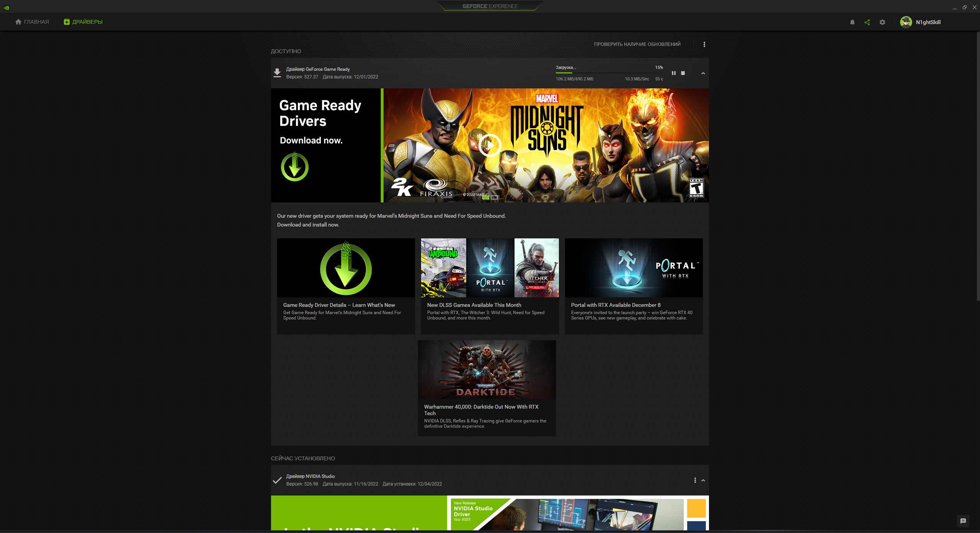Click the 'Дата установки: 12/04/2022' text
The width and height of the screenshot is (980, 533).
(412, 484)
